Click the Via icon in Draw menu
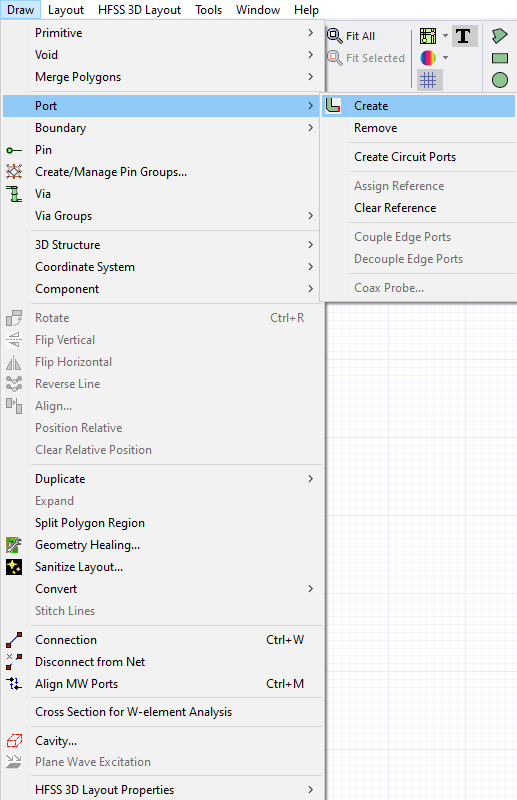 [x=14, y=194]
